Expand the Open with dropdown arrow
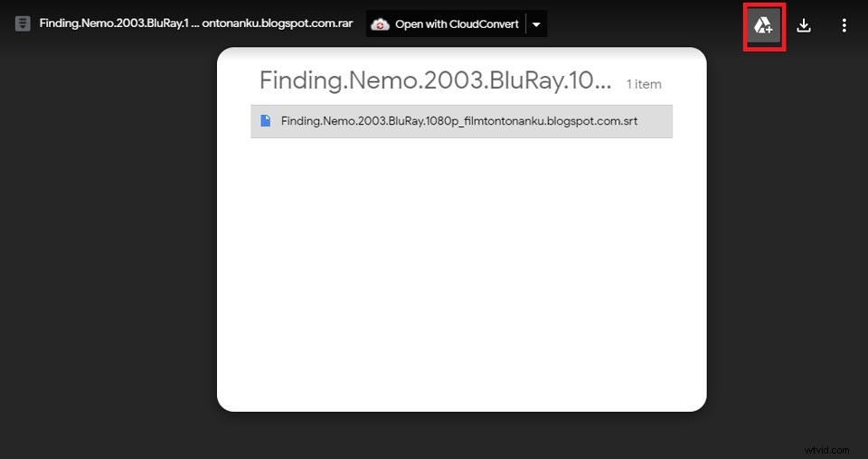This screenshot has height=459, width=868. (x=536, y=24)
